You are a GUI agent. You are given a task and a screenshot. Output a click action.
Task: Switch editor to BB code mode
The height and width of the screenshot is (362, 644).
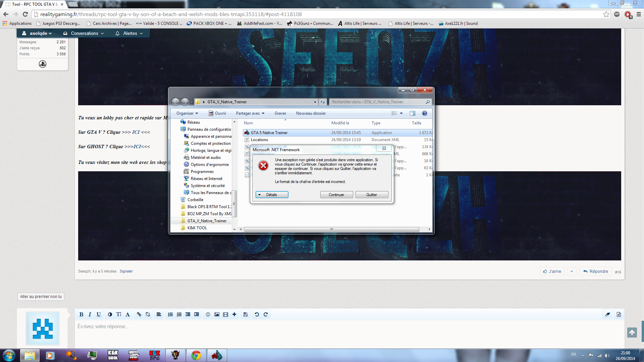[619, 314]
